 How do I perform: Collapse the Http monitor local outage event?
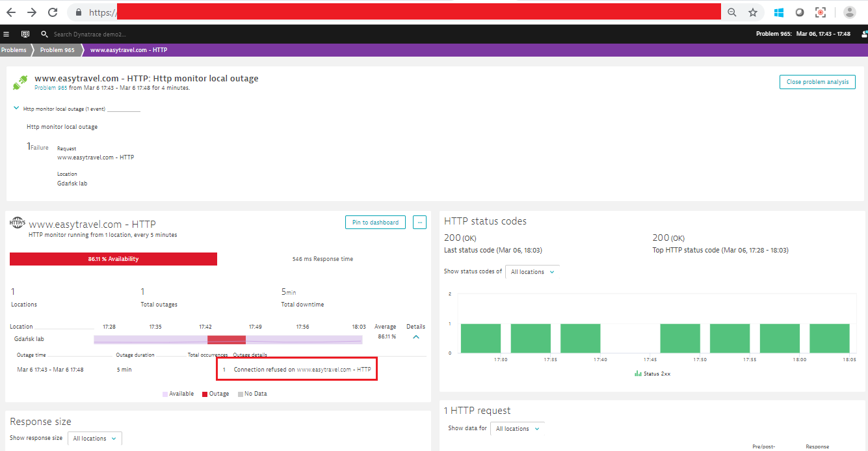point(16,109)
